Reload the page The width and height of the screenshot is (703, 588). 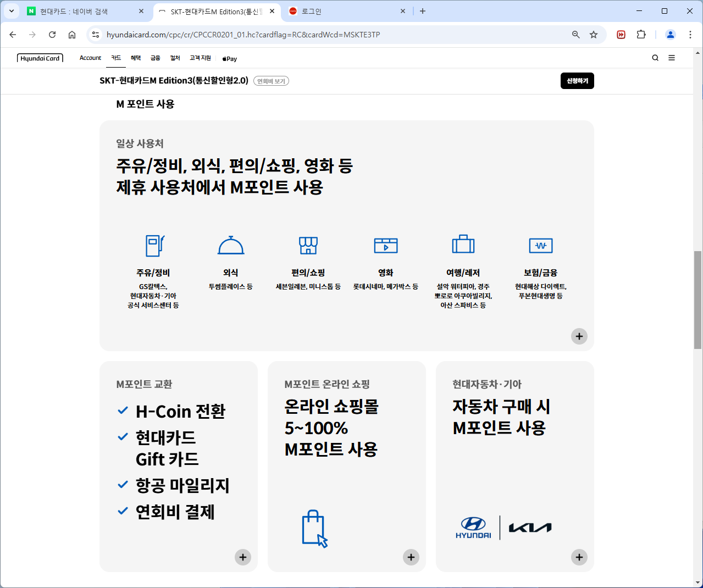52,35
